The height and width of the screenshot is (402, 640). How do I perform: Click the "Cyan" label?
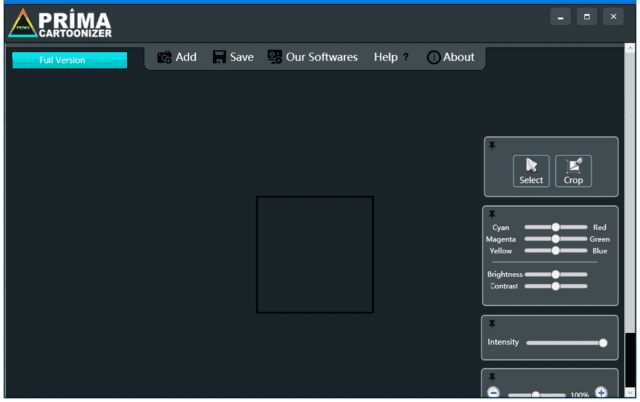[501, 227]
